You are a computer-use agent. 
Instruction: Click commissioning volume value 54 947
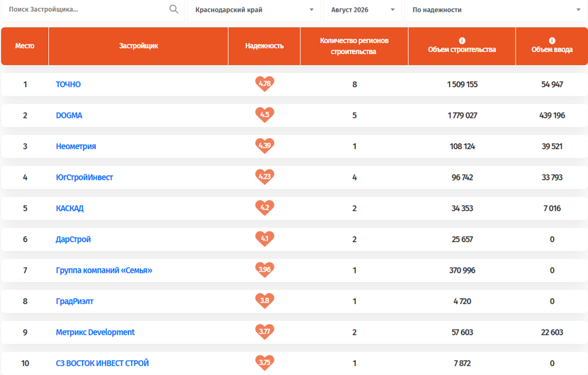[x=552, y=84]
